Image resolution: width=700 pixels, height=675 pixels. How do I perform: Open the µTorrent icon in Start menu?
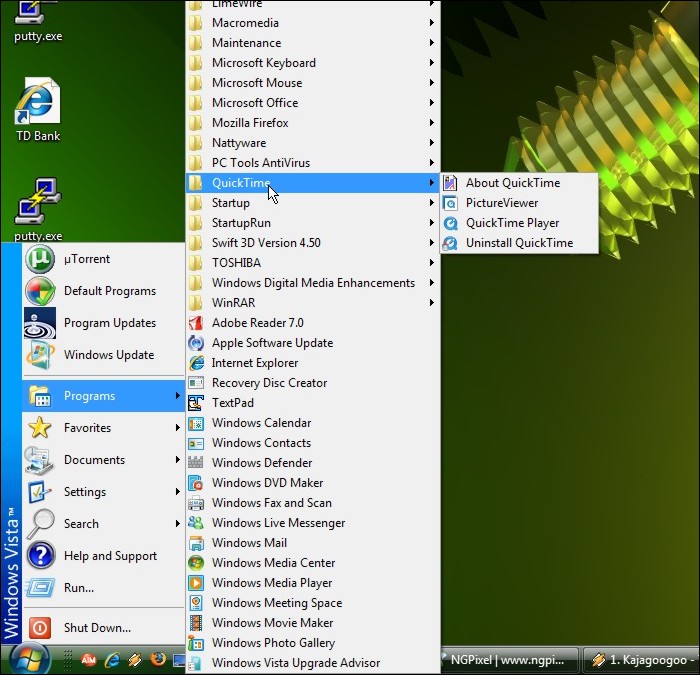click(x=40, y=259)
